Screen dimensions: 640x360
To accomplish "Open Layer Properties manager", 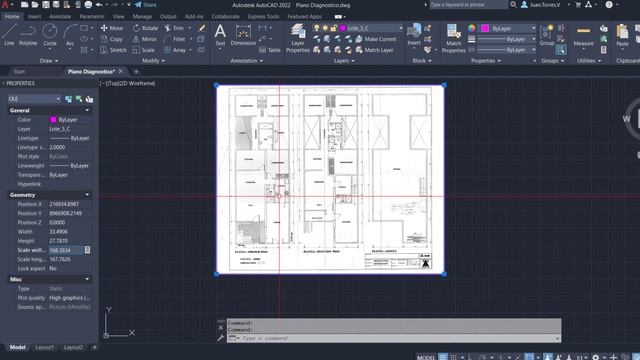I will pyautogui.click(x=298, y=38).
